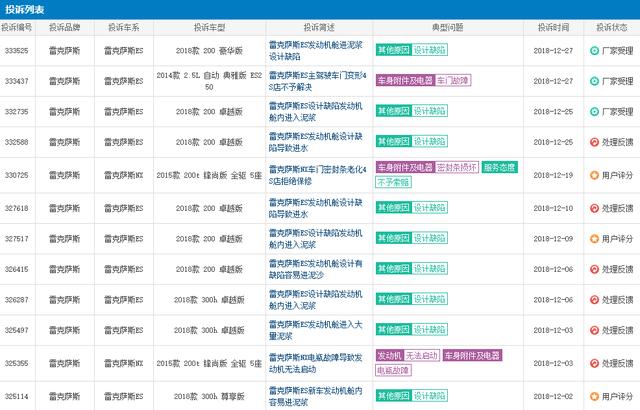Click the date 2018-12-10
The height and width of the screenshot is (410, 640).
tap(553, 208)
